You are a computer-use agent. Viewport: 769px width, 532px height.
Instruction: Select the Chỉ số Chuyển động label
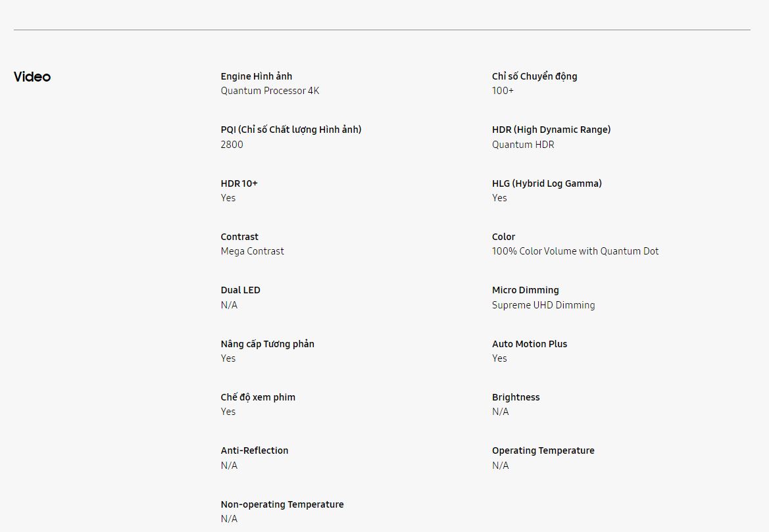coord(534,76)
